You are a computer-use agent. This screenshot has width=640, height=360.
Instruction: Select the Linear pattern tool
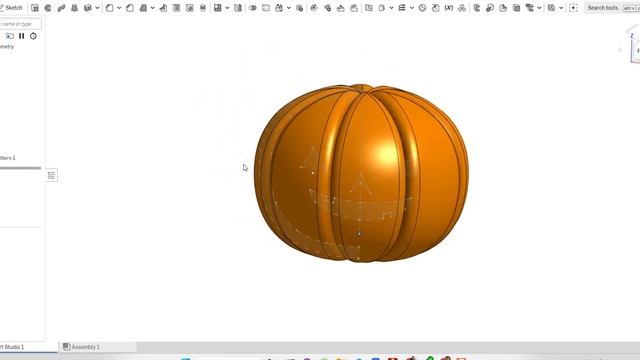[x=218, y=8]
